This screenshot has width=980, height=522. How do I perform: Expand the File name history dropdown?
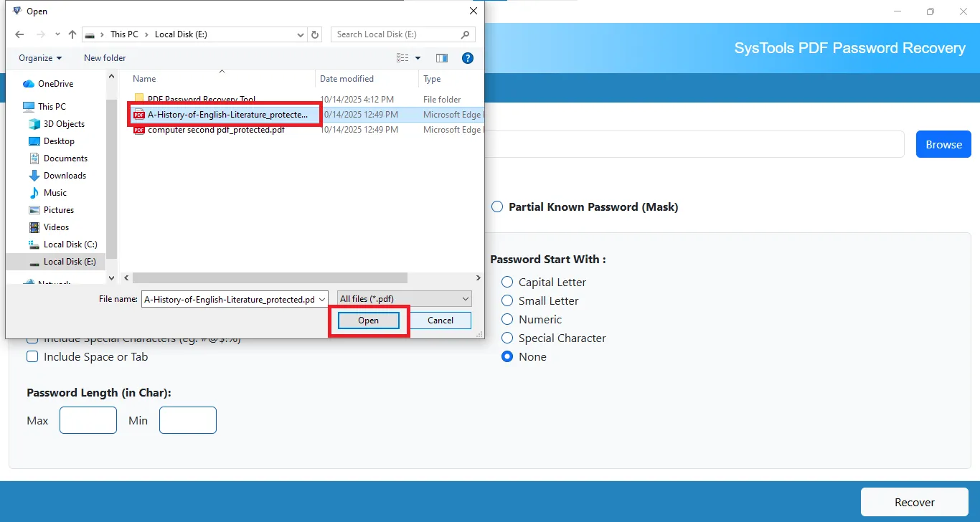(322, 299)
